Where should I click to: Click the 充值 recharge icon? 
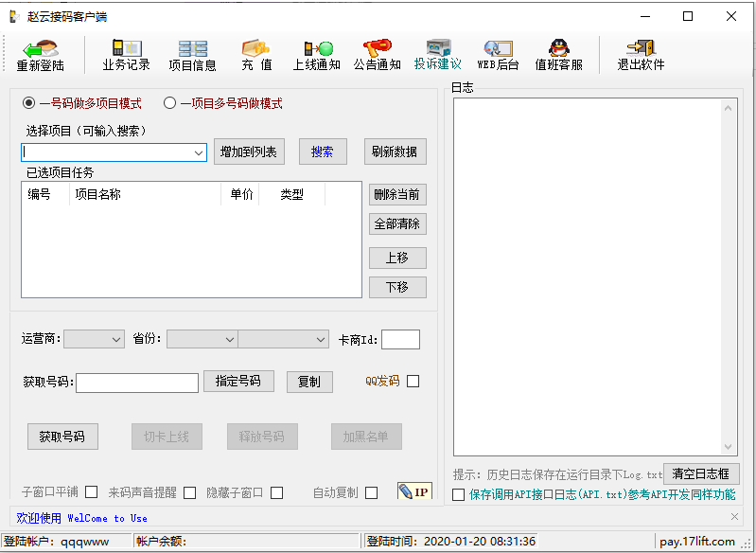tap(256, 56)
